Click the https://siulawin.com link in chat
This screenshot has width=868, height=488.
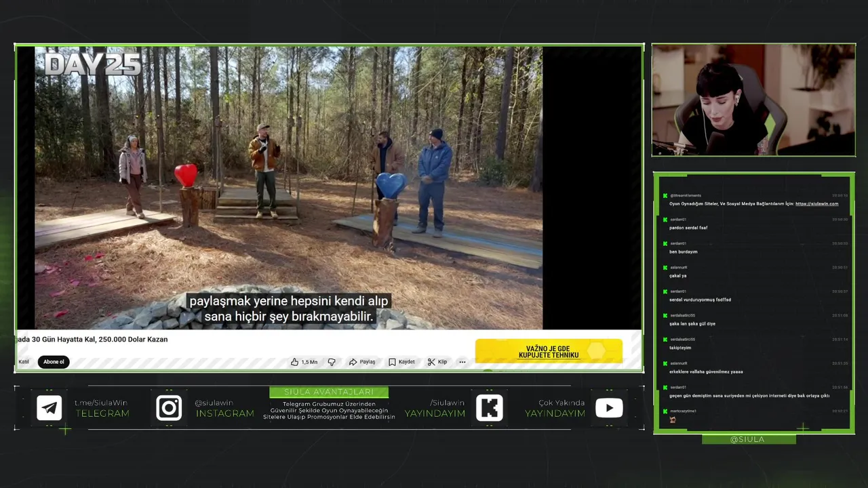[816, 203]
